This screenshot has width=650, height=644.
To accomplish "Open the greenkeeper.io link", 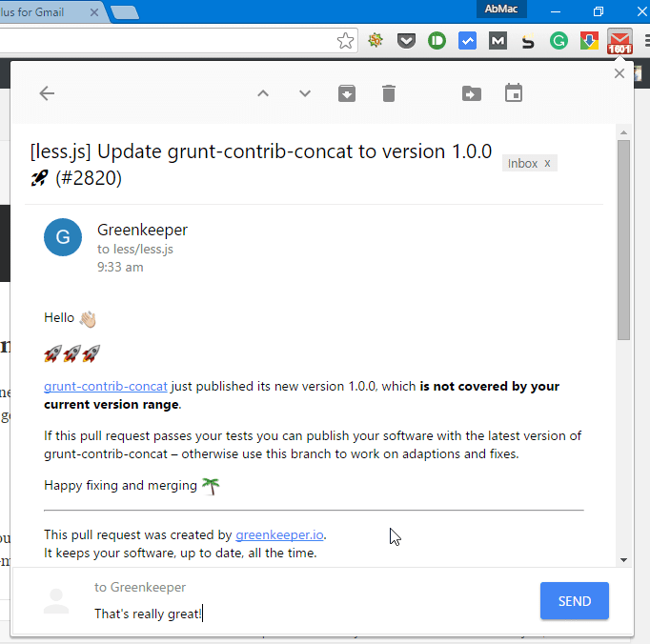I will coord(279,535).
